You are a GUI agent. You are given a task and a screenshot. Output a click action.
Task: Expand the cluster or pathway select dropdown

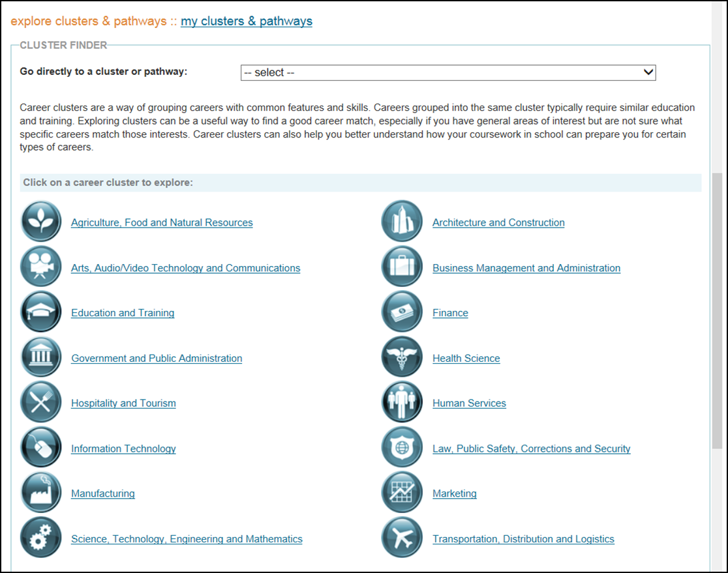coord(448,73)
